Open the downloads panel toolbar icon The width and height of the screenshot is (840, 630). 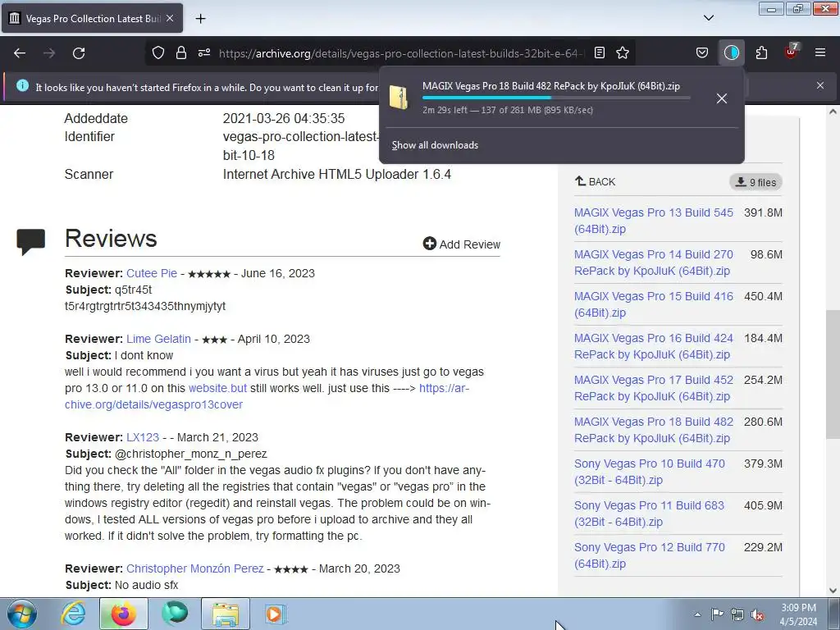[x=731, y=53]
